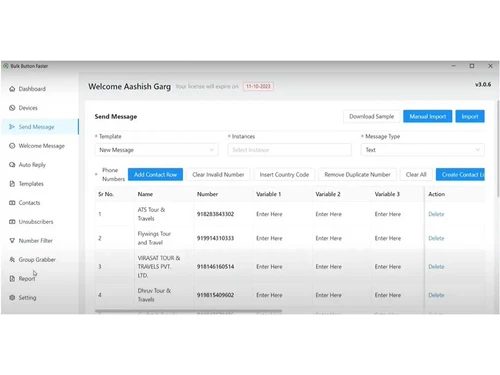Click Variable 3 field in VIRASAT row
The image size is (500, 375).
coord(388,267)
